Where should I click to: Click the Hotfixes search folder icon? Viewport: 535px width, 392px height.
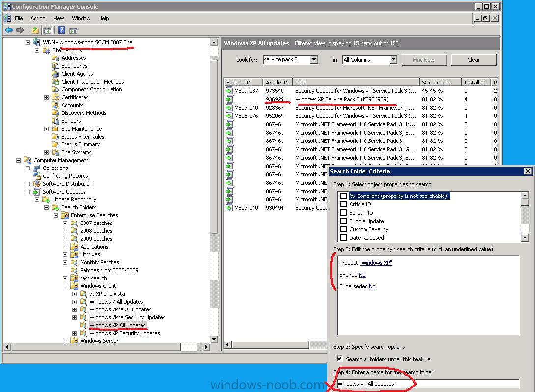[74, 254]
